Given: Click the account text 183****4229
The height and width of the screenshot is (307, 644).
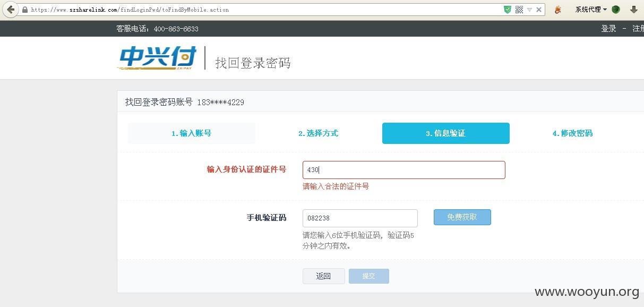Looking at the screenshot, I should coord(220,102).
